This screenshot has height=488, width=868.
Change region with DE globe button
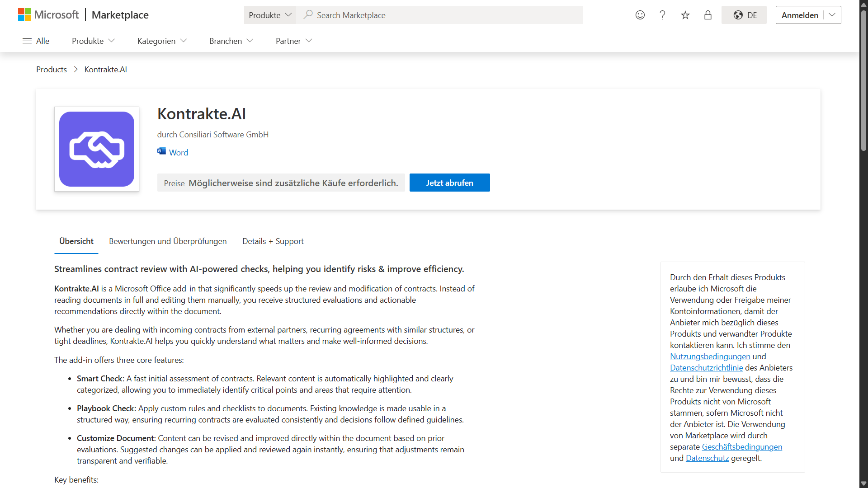[744, 15]
